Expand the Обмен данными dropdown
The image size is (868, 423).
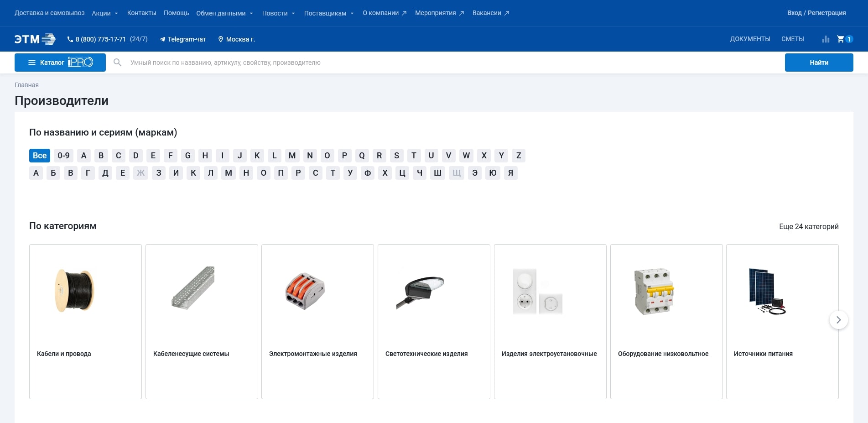pyautogui.click(x=224, y=13)
